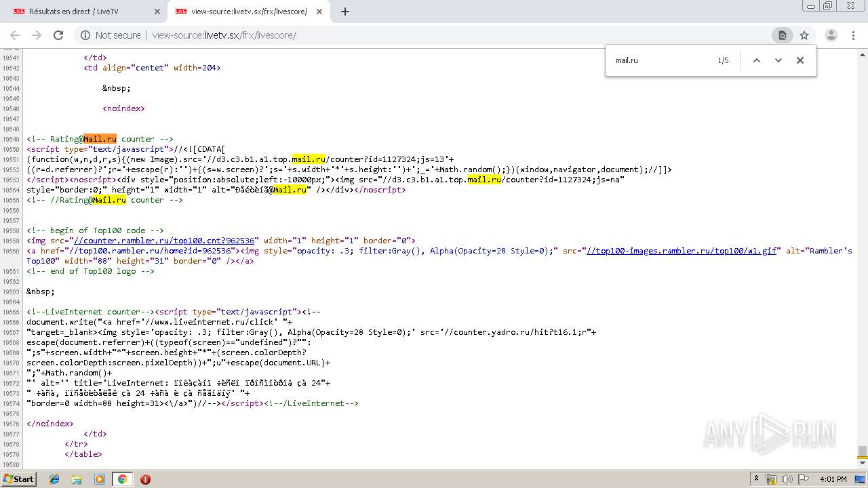Screen dimensions: 868x488
Task: Click line number 19560
Action: 10,251
